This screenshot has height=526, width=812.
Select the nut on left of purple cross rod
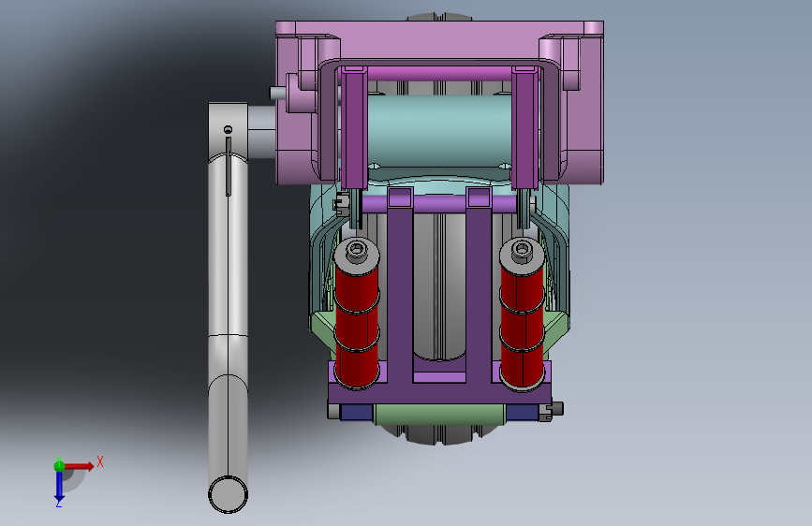[341, 204]
